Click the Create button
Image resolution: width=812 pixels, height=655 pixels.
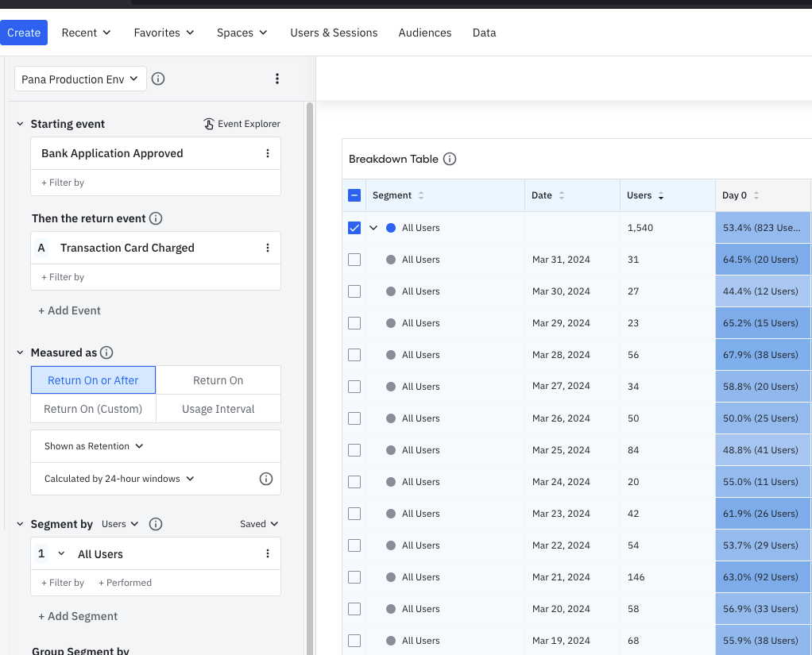pyautogui.click(x=24, y=33)
